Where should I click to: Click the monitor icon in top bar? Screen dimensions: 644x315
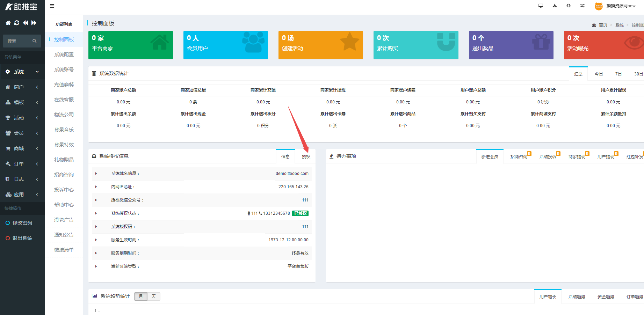(541, 6)
